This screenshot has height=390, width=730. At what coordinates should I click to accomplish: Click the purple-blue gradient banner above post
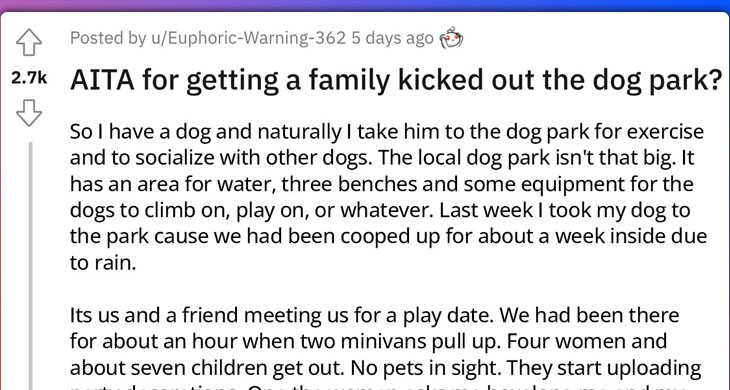pyautogui.click(x=365, y=5)
